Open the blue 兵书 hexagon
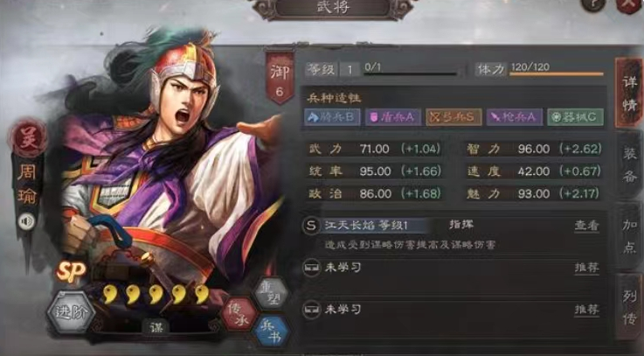This screenshot has height=356, width=644. [x=270, y=332]
